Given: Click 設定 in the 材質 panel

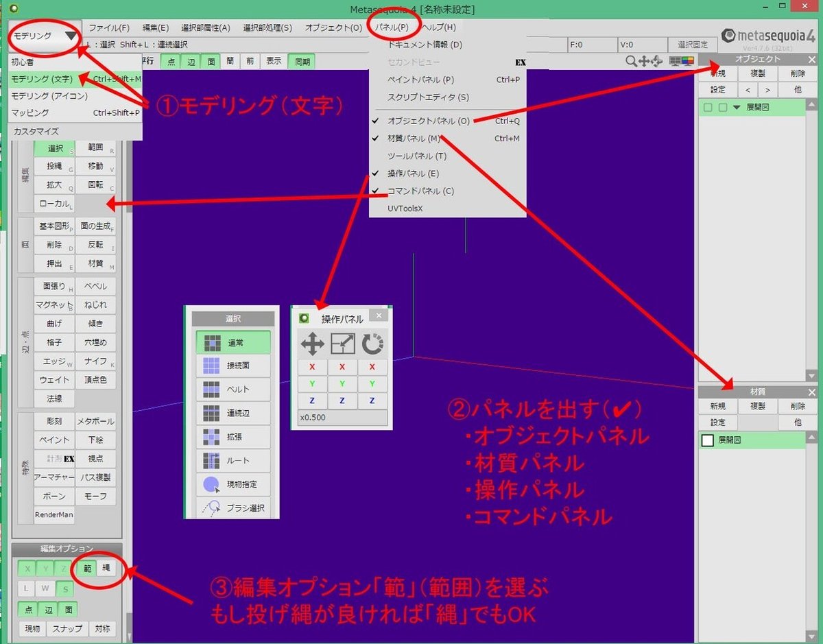Looking at the screenshot, I should click(717, 422).
